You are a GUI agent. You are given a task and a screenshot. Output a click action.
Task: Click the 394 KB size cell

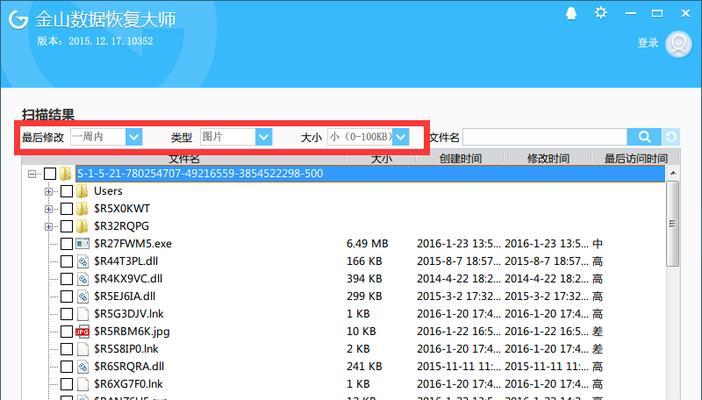coord(364,279)
